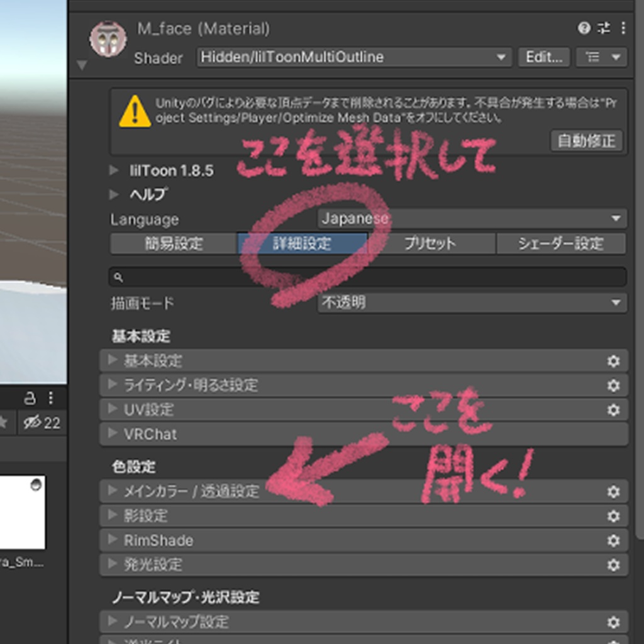
Task: Click the Edit... button next to Shader
Action: click(543, 57)
